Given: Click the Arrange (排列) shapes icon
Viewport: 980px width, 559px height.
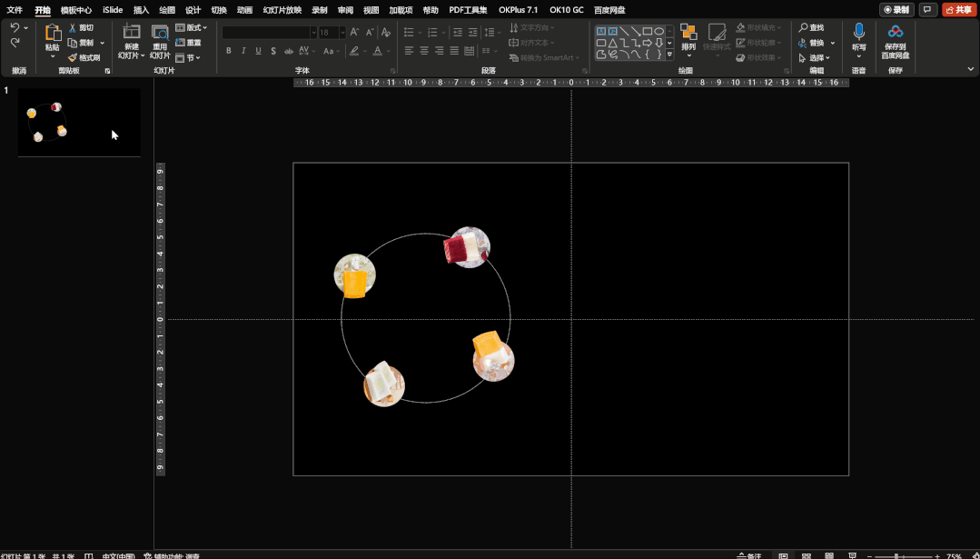Looking at the screenshot, I should [x=688, y=33].
